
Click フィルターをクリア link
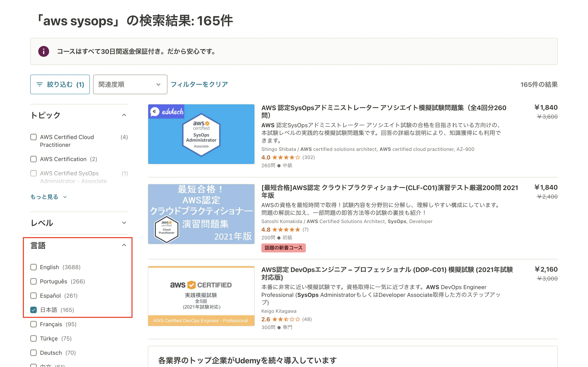tap(199, 84)
